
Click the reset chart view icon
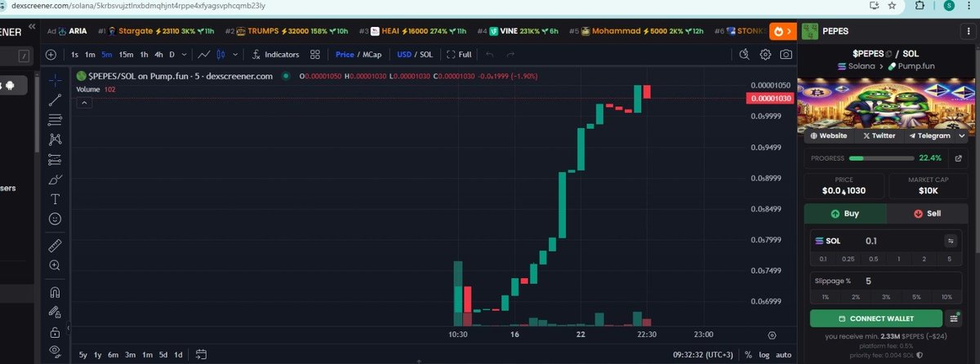click(772, 335)
